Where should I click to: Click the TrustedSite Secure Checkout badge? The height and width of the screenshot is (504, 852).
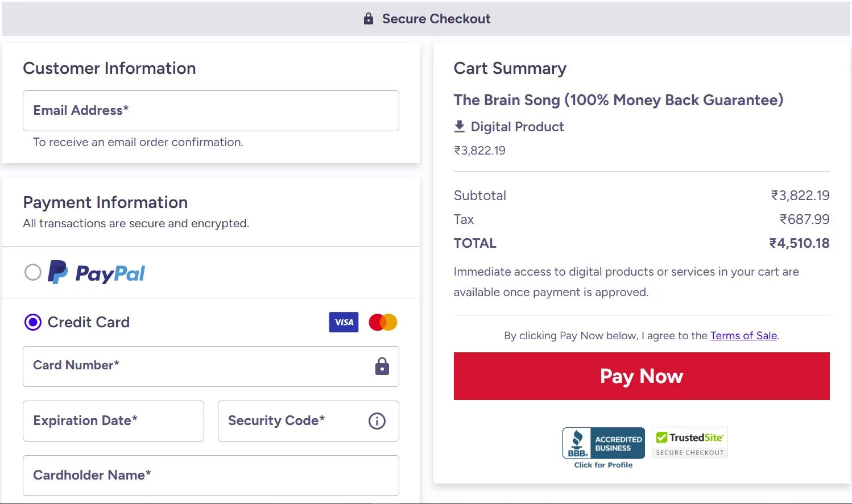click(689, 442)
